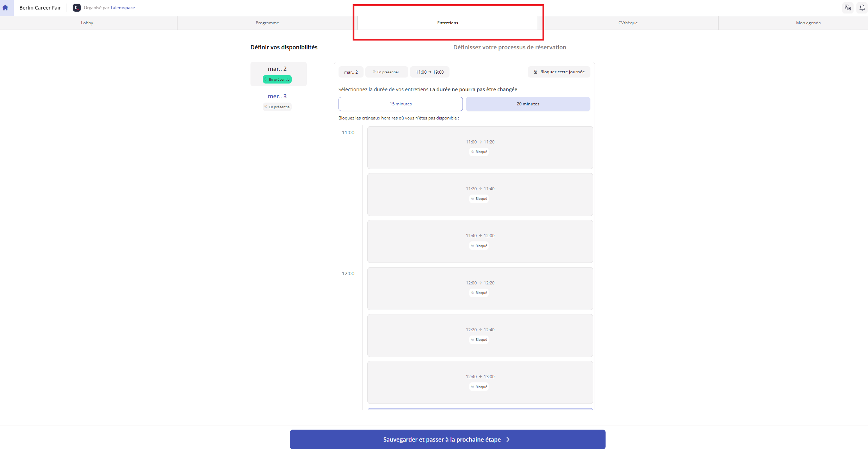The image size is (868, 449).
Task: Click the En présentiel location pin header
Action: (374, 72)
